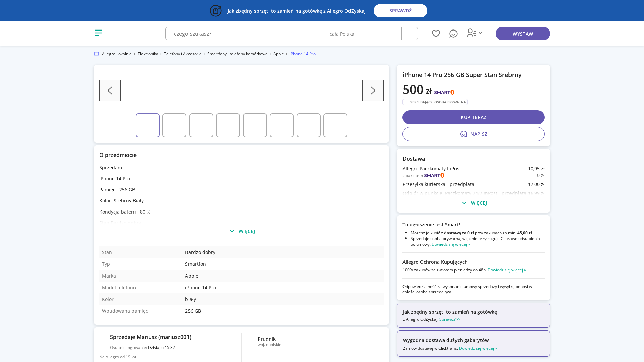Open iPhone 14 Pro breadcrumb
The height and width of the screenshot is (362, 644).
tap(303, 54)
